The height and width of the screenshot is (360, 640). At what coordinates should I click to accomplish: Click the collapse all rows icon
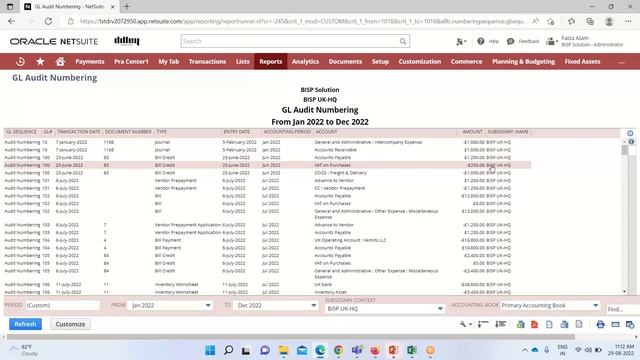click(483, 324)
